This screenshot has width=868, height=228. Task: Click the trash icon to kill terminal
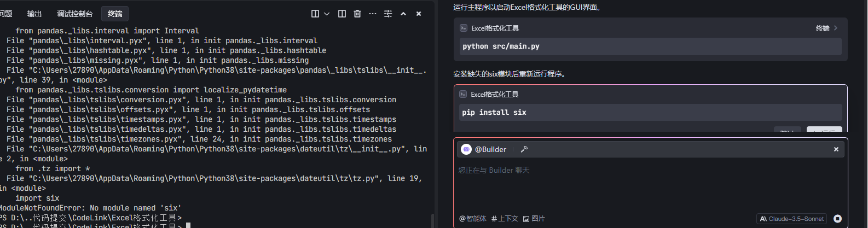(x=357, y=14)
